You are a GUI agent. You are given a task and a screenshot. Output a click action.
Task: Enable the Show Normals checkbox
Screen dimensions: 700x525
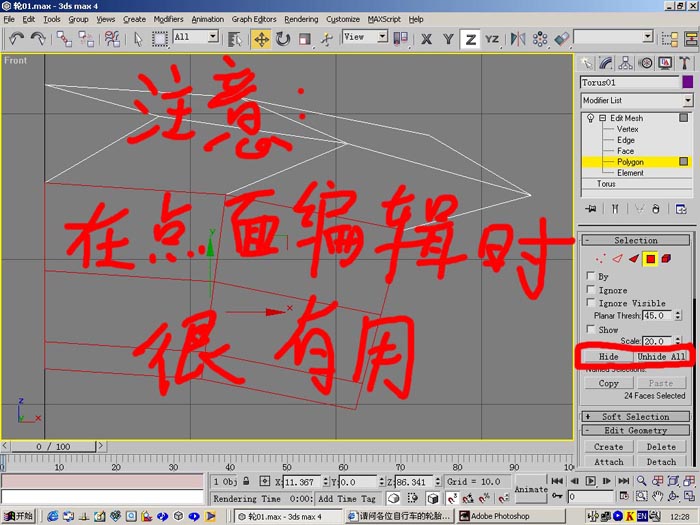click(591, 329)
